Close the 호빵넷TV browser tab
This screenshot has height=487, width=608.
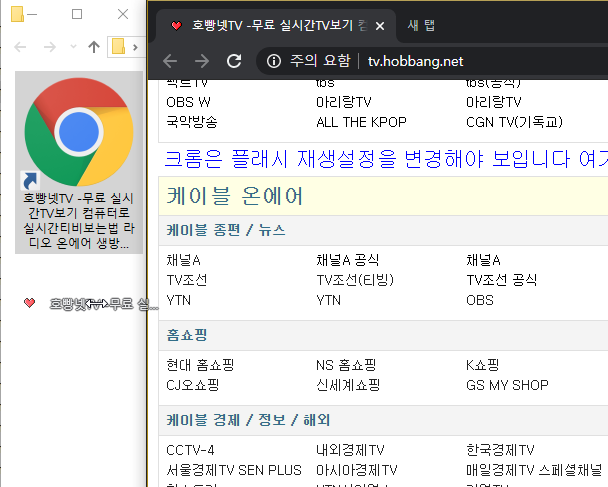[380, 26]
